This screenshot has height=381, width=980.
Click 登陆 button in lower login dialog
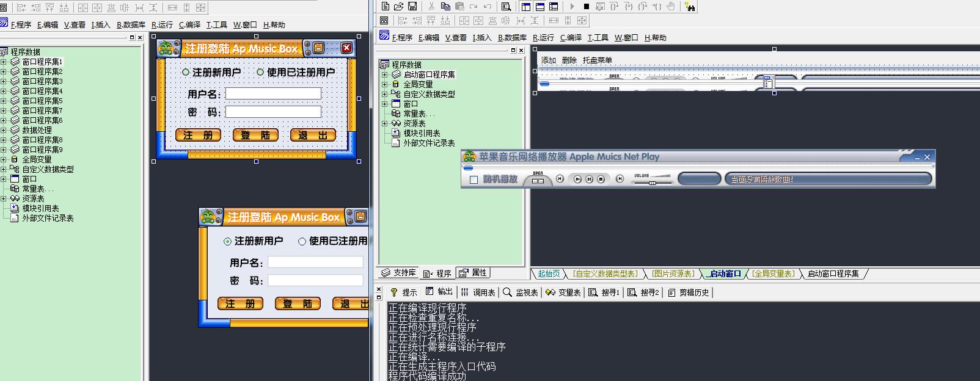[x=298, y=303]
